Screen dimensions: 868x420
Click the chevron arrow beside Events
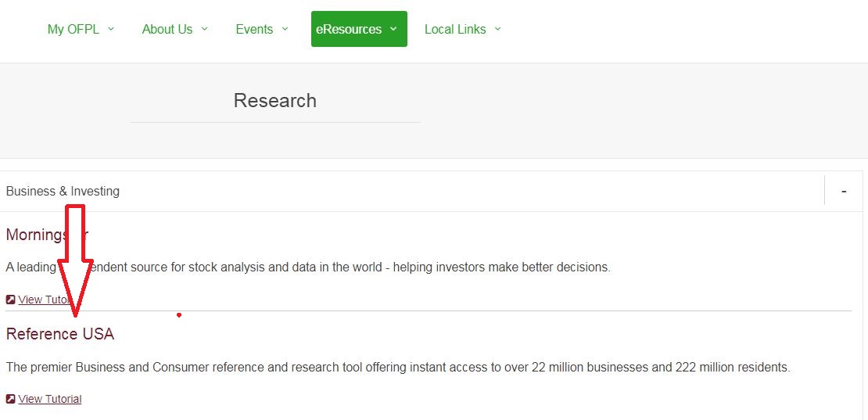pyautogui.click(x=285, y=29)
